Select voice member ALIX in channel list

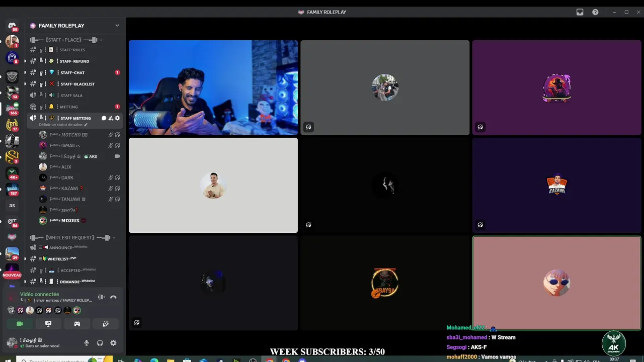pos(79,167)
